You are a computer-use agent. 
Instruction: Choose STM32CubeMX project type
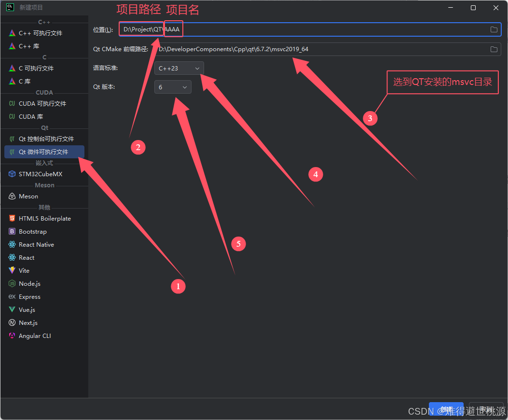[x=44, y=174]
